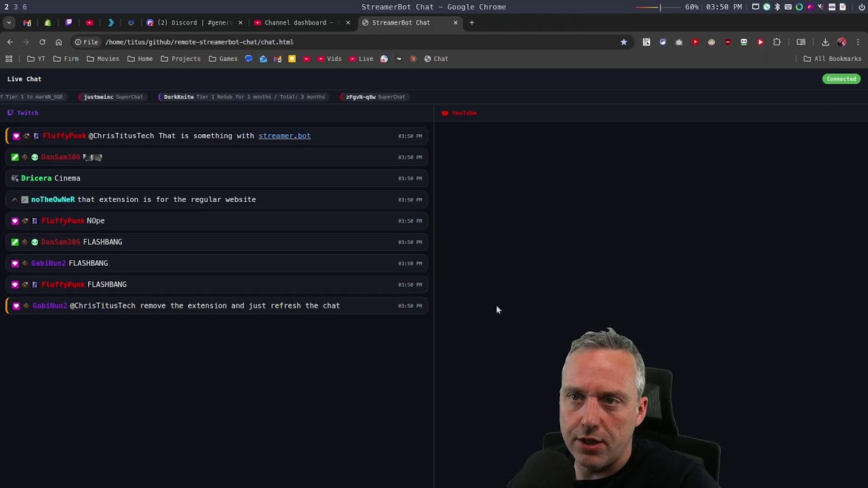Open the tab search dropdown arrow

[8, 22]
